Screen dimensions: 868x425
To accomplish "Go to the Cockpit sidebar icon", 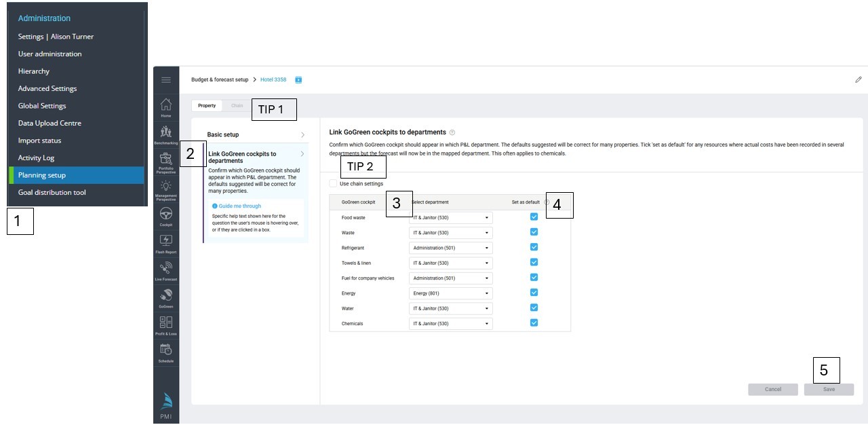I will (x=165, y=215).
